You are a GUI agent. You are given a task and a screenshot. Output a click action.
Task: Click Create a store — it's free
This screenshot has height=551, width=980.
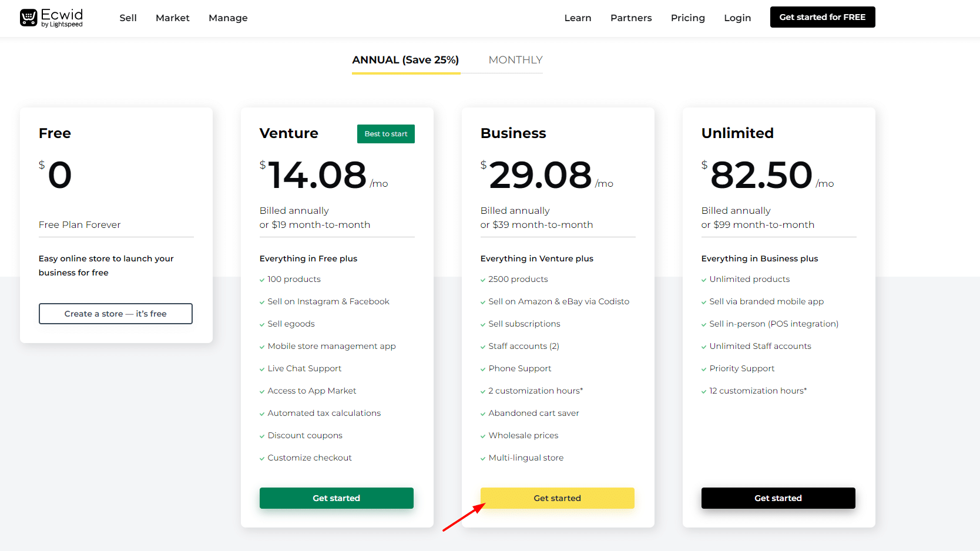tap(116, 314)
